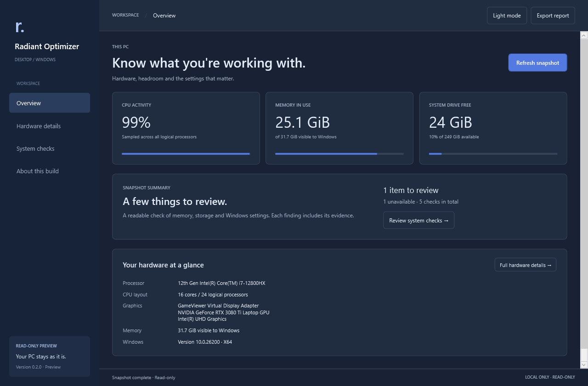Click "Your PC stays as it is." note
588x386 pixels.
coord(41,357)
